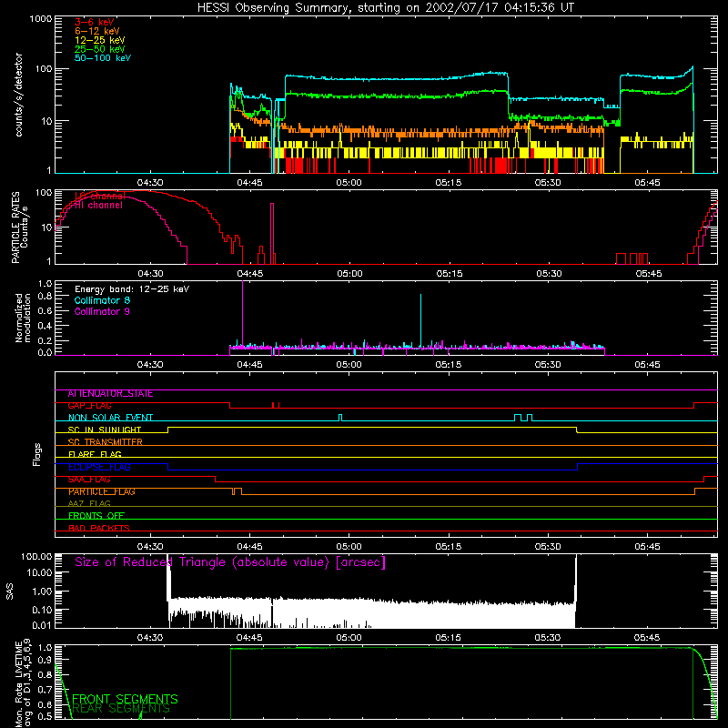The width and height of the screenshot is (728, 728).
Task: Select the SC_IN_SUNLIGHT flag label
Action: click(105, 430)
